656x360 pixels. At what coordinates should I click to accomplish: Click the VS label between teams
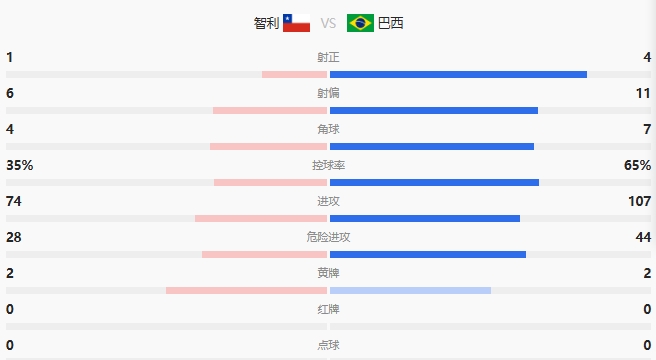(328, 23)
